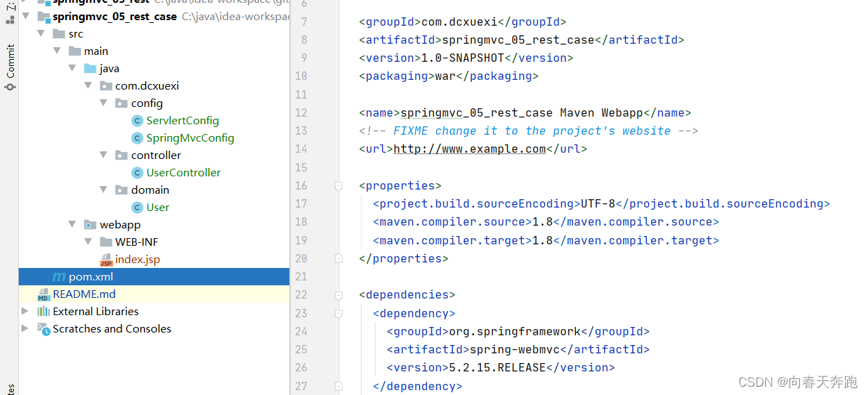Image resolution: width=868 pixels, height=395 pixels.
Task: Click the config package icon
Action: pos(121,103)
